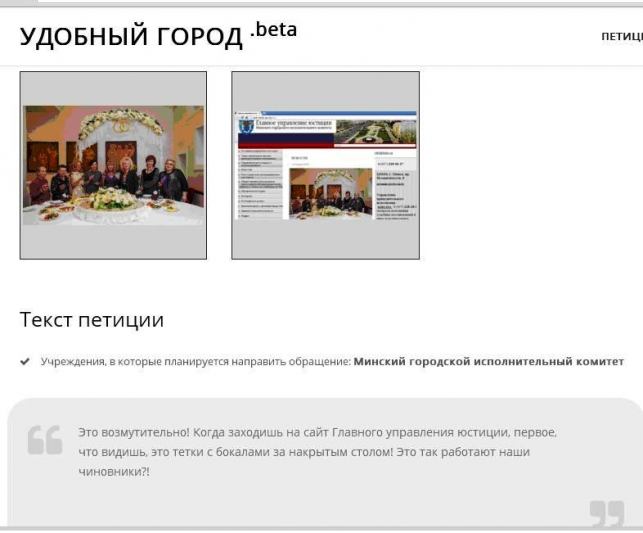
Task: Open the website screenshot thumbnail
Action: pyautogui.click(x=325, y=165)
